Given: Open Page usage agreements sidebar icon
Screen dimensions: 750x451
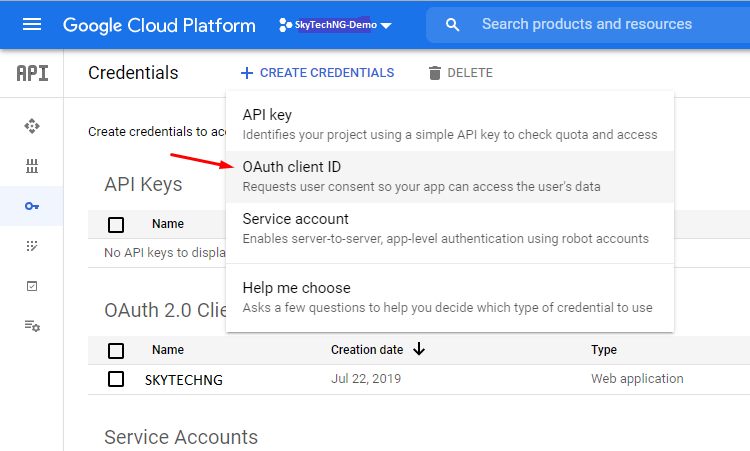Looking at the screenshot, I should coord(32,326).
